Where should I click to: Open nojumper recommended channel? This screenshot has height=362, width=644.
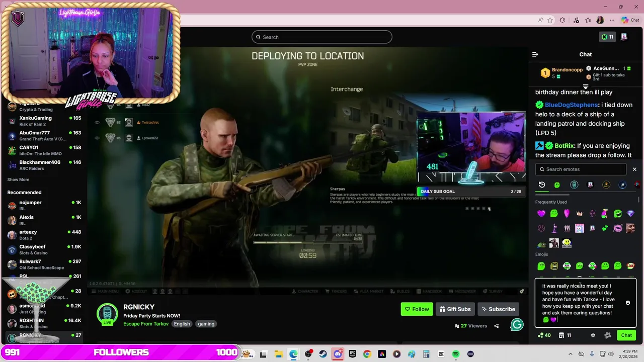44,205
